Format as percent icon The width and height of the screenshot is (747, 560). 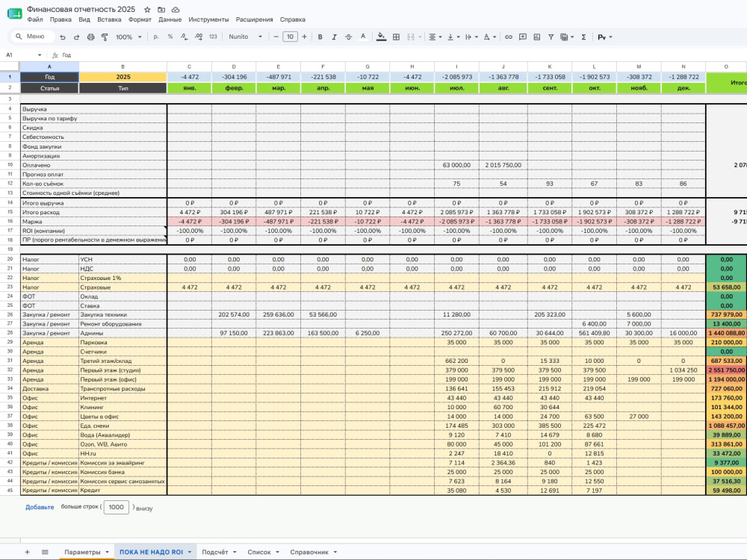170,37
